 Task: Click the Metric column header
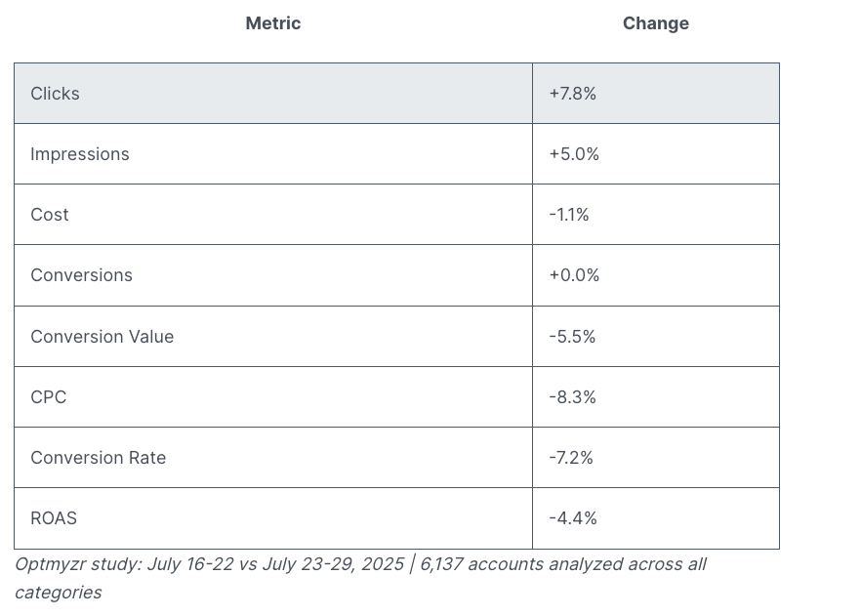[273, 23]
